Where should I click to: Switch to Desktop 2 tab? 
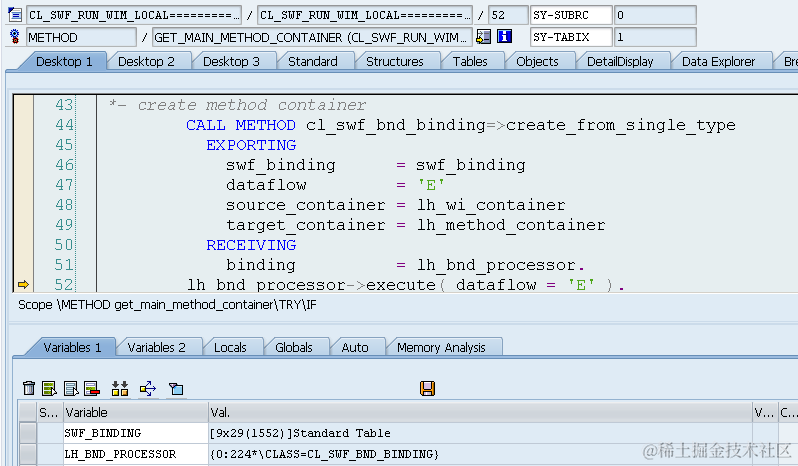[146, 62]
